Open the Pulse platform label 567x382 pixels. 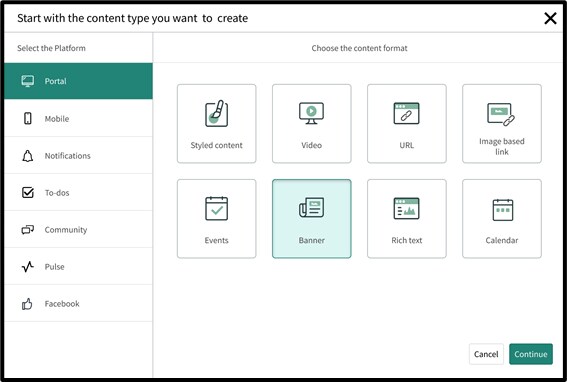[54, 267]
